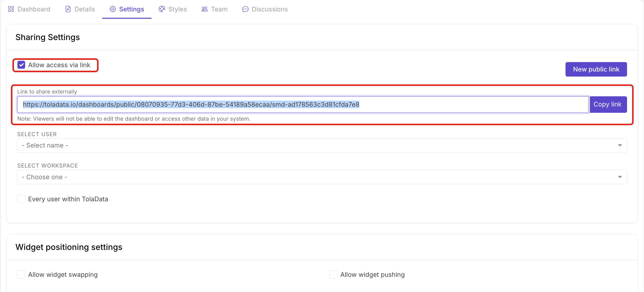The image size is (644, 292).
Task: Click the New public link button
Action: [596, 69]
